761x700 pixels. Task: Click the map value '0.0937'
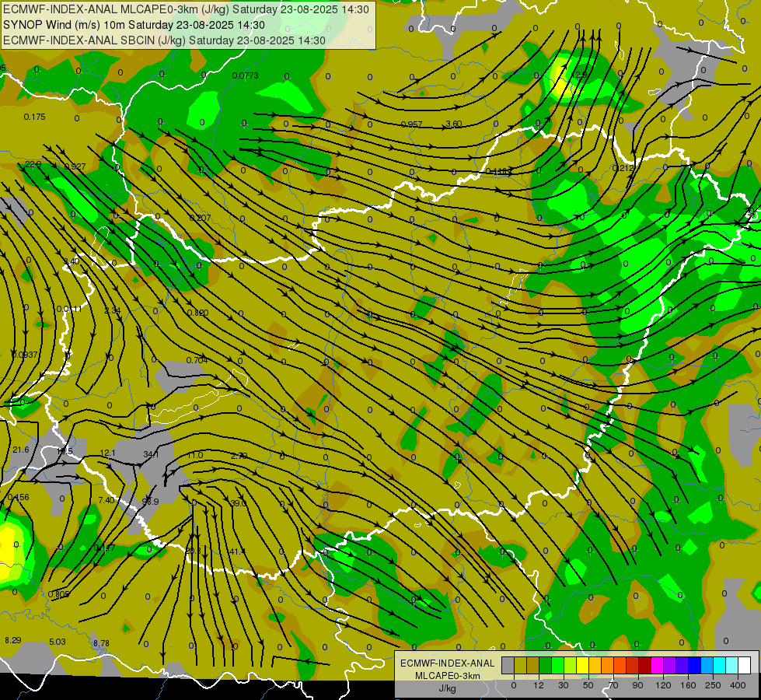pyautogui.click(x=25, y=355)
